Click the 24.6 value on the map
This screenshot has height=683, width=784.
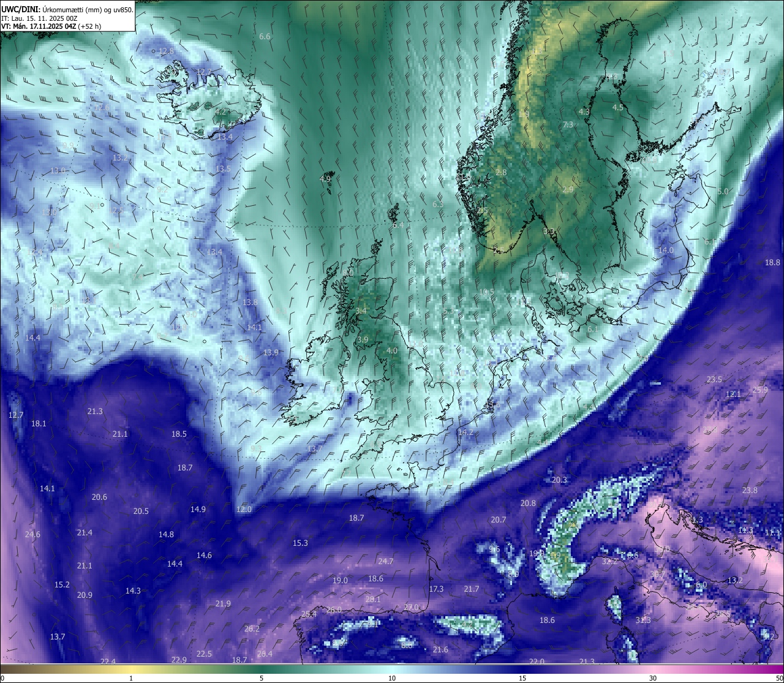[32, 534]
